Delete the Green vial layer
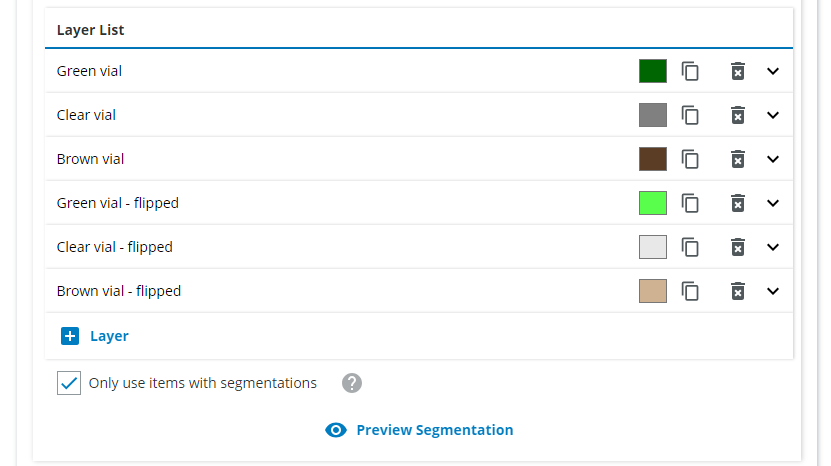Screen dimensions: 831x466 click(x=738, y=71)
